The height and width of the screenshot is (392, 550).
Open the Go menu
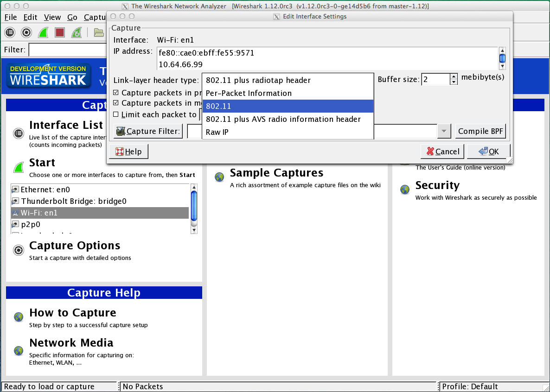(72, 17)
